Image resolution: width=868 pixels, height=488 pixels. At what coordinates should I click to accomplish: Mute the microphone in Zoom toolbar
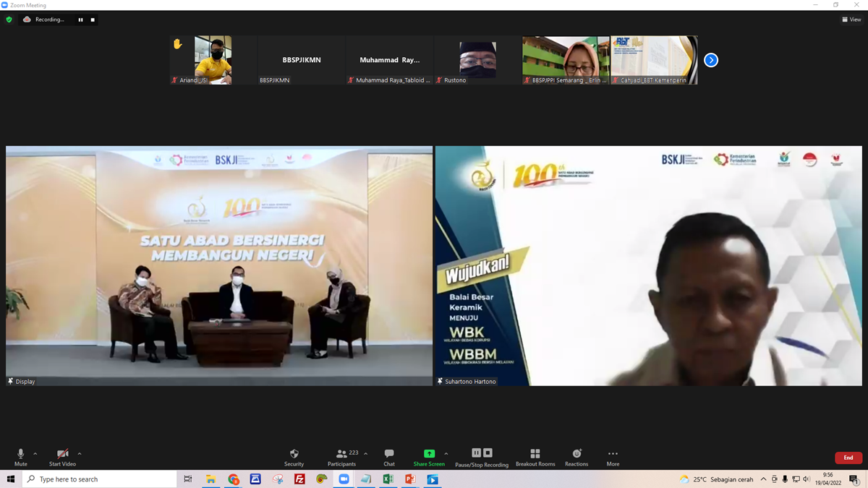(20, 457)
